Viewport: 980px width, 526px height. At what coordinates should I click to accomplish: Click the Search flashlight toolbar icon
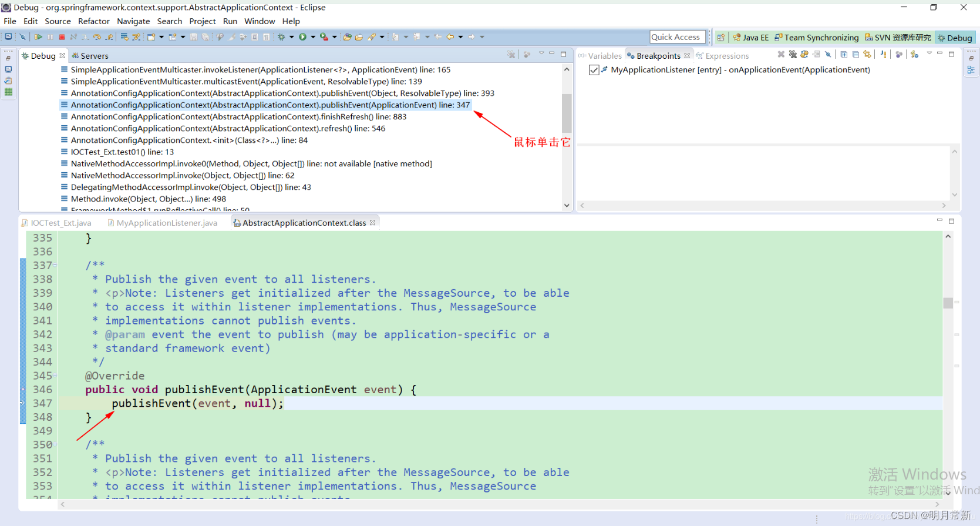point(371,37)
